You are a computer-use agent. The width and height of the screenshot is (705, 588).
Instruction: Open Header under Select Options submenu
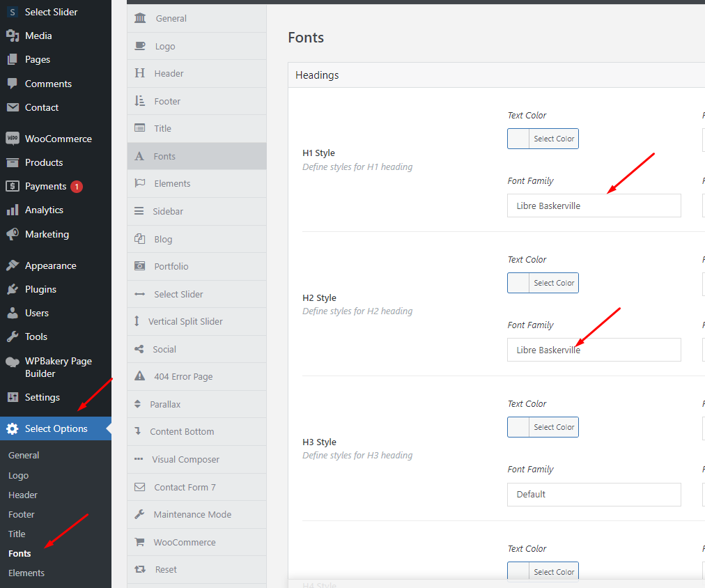pos(23,495)
